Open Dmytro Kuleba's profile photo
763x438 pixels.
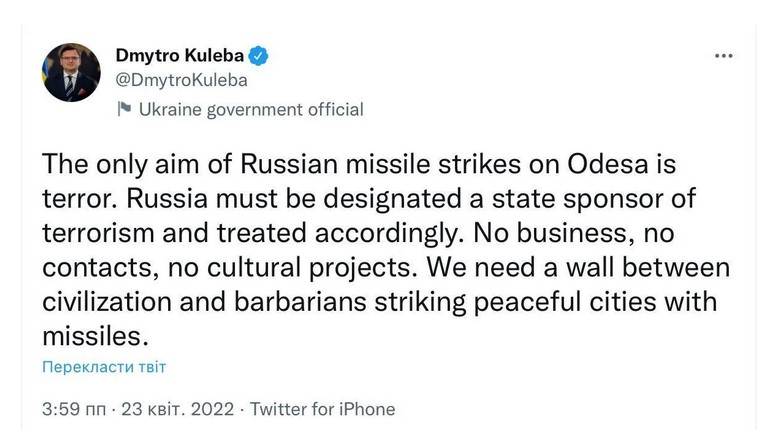(72, 73)
